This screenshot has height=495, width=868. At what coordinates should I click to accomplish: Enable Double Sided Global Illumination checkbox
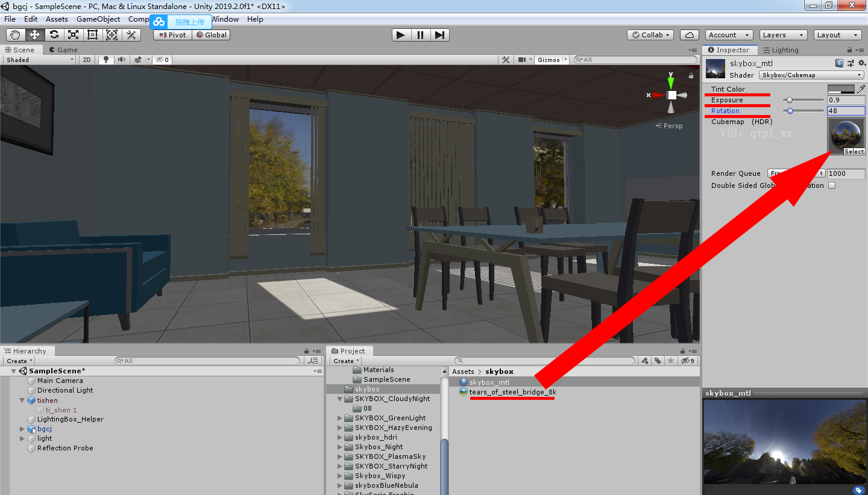click(x=832, y=185)
